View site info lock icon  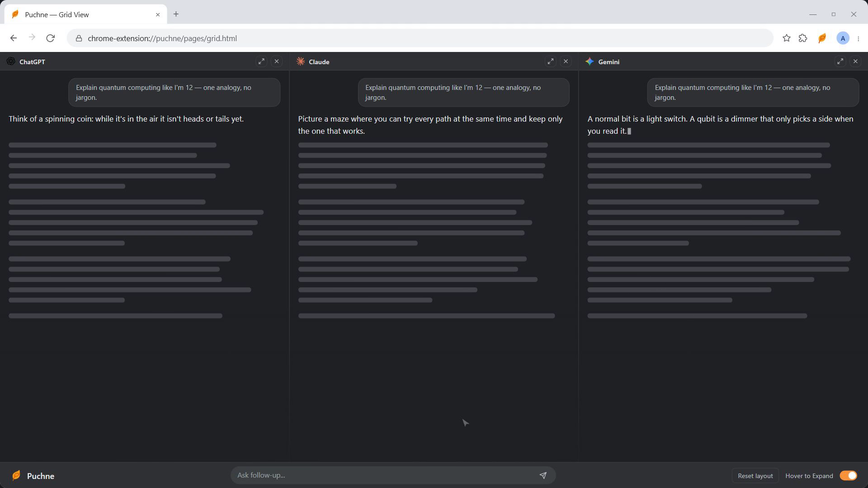79,38
